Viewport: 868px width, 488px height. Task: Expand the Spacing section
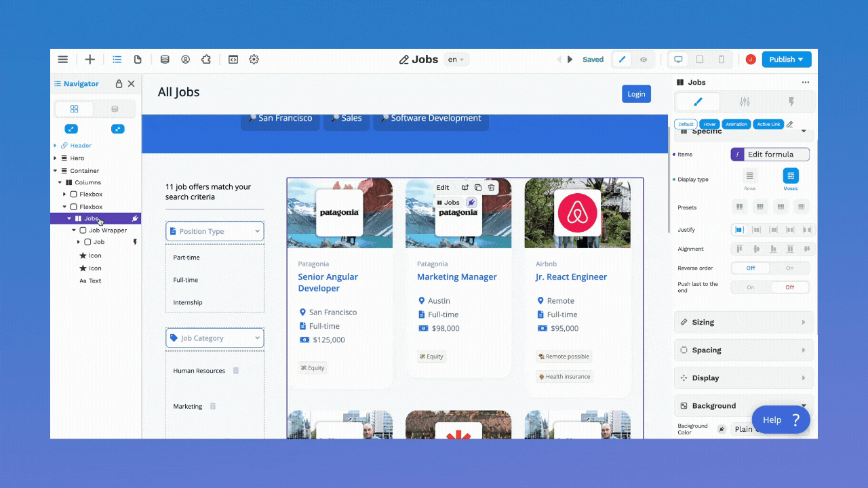(x=744, y=350)
